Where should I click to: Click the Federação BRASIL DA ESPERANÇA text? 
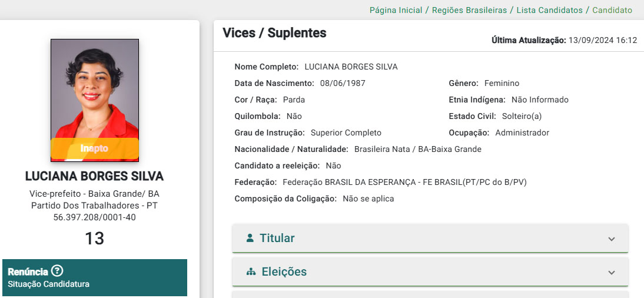pyautogui.click(x=404, y=182)
